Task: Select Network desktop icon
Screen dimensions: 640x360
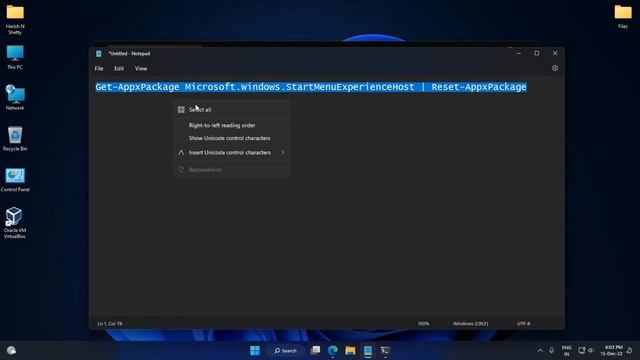Action: (x=15, y=98)
